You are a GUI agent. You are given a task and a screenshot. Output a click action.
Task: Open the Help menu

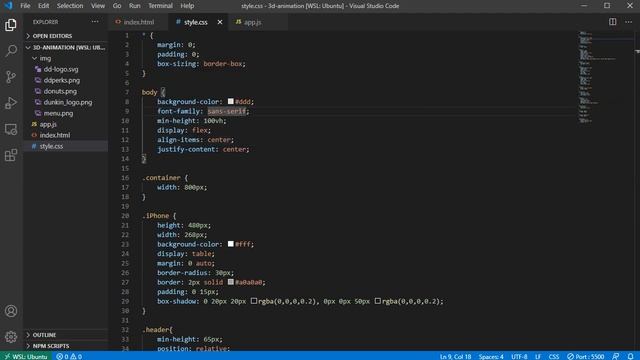tap(187, 6)
